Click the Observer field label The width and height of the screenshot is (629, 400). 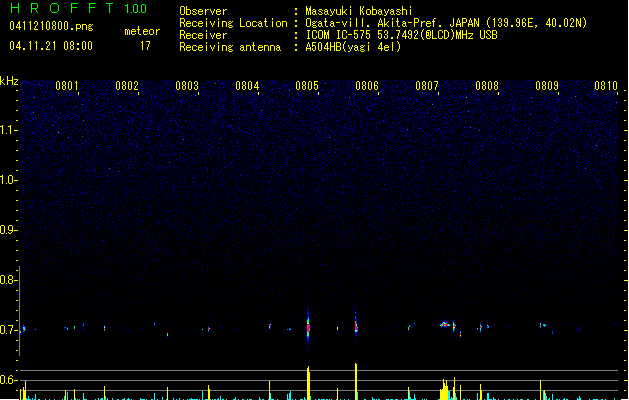click(203, 11)
